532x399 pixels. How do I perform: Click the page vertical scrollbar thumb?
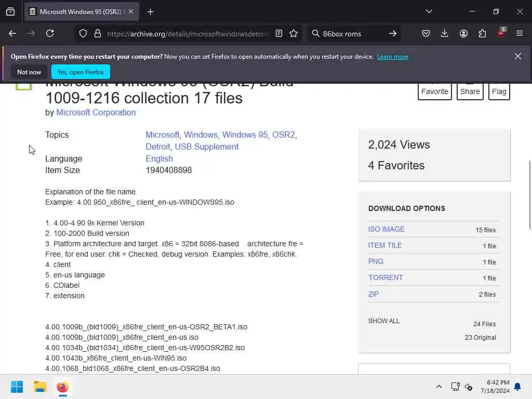(529, 195)
